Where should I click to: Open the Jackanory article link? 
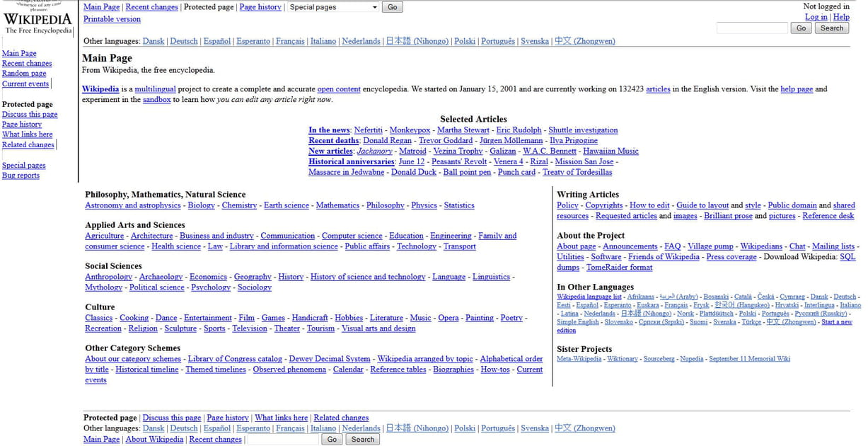[374, 151]
